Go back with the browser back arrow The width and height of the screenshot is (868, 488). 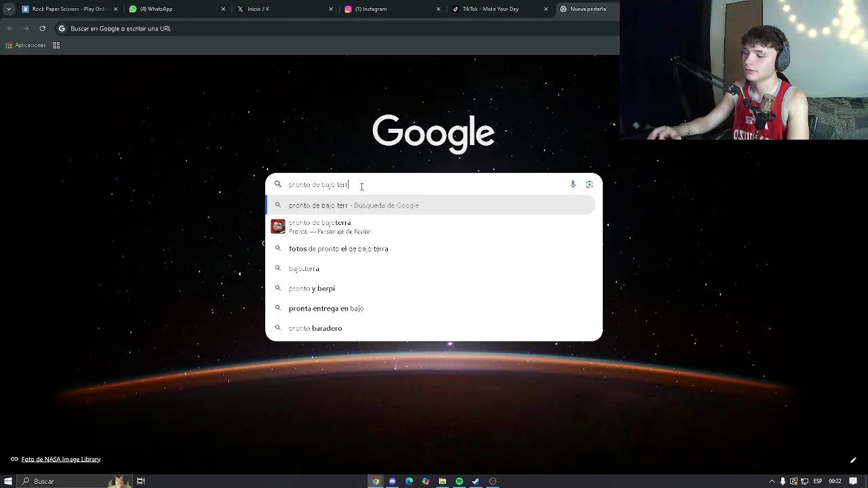9,28
